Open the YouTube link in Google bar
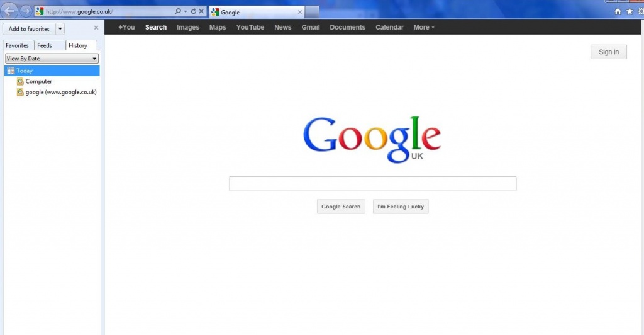 (250, 27)
